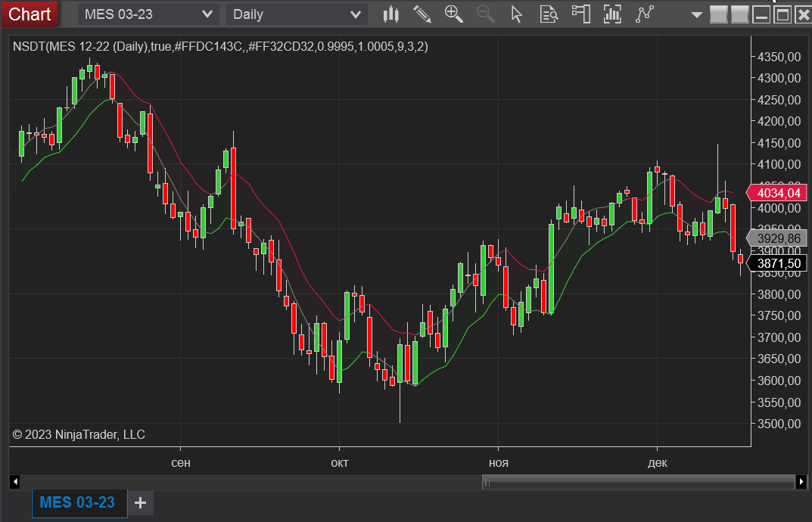The width and height of the screenshot is (812, 522).
Task: Click the left tab-scroll arrow
Action: [15, 482]
